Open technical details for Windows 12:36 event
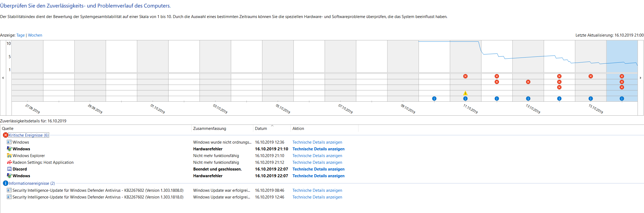Viewport: 644px width, 213px height. pyautogui.click(x=317, y=142)
